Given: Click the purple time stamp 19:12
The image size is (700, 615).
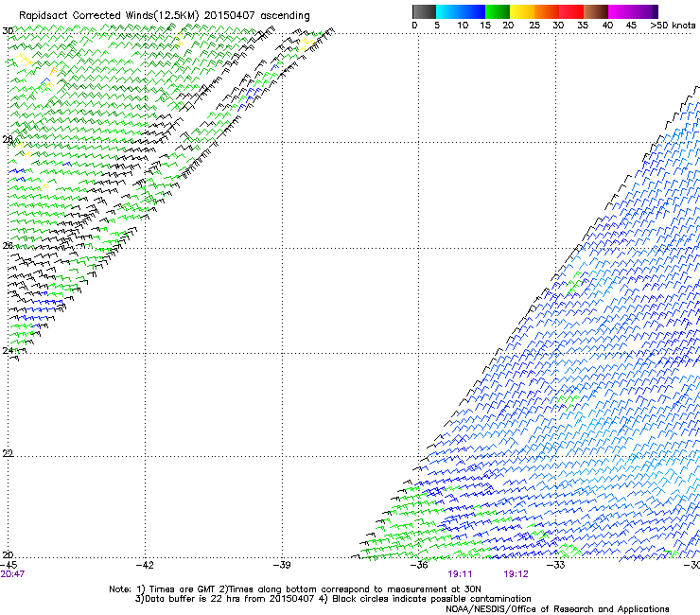Looking at the screenshot, I should pyautogui.click(x=516, y=574).
